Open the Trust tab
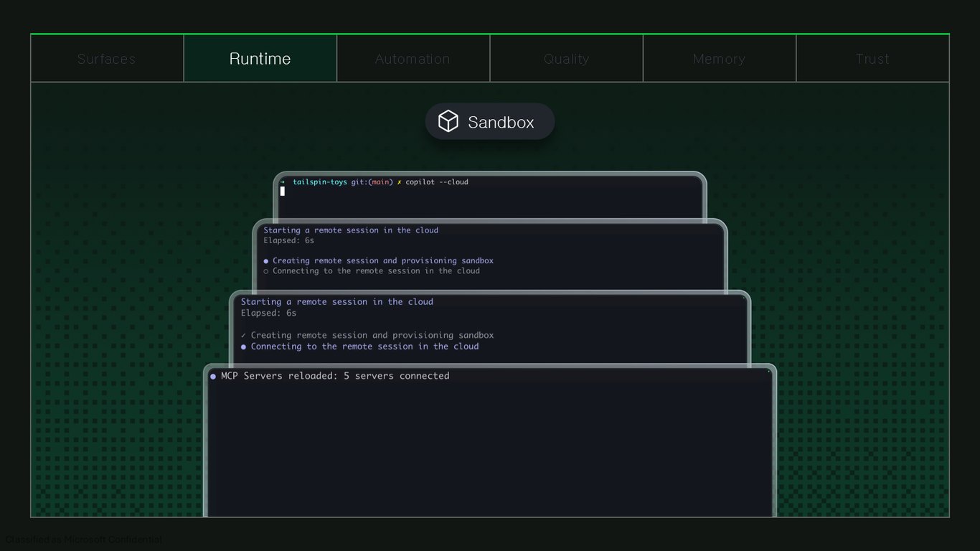 [872, 59]
